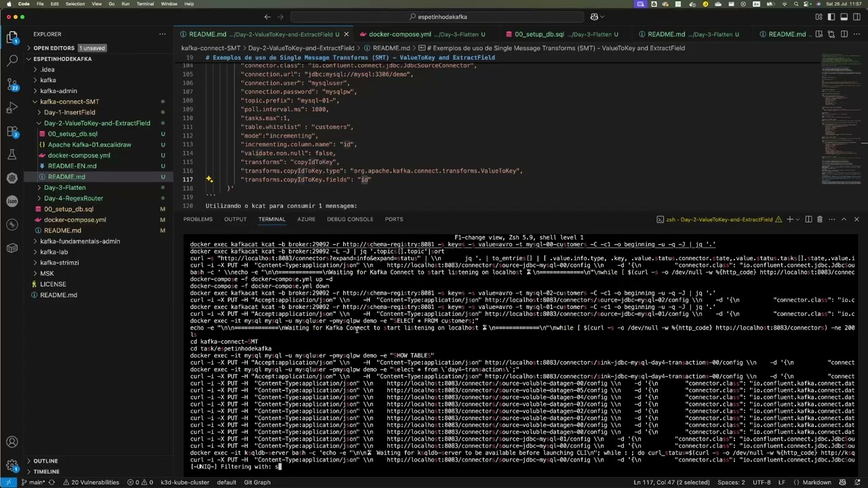
Task: Open Explorer more actions ellipsis
Action: (x=162, y=34)
